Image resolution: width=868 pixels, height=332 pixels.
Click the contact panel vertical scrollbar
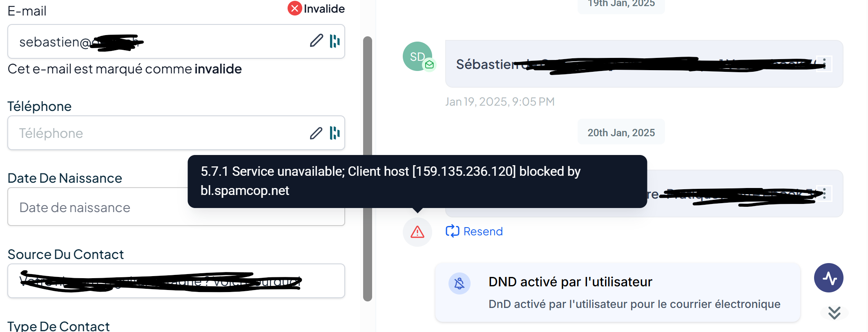coord(368,169)
